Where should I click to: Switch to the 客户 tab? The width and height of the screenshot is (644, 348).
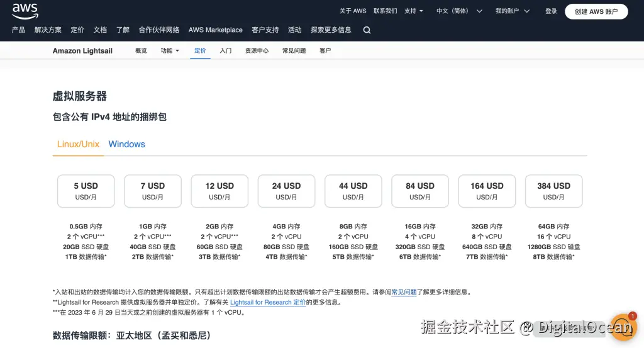click(325, 50)
